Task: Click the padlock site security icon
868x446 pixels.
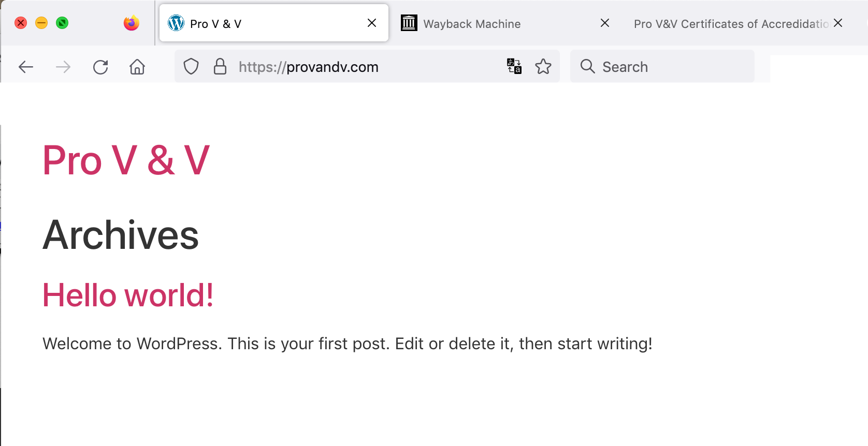Action: [220, 66]
